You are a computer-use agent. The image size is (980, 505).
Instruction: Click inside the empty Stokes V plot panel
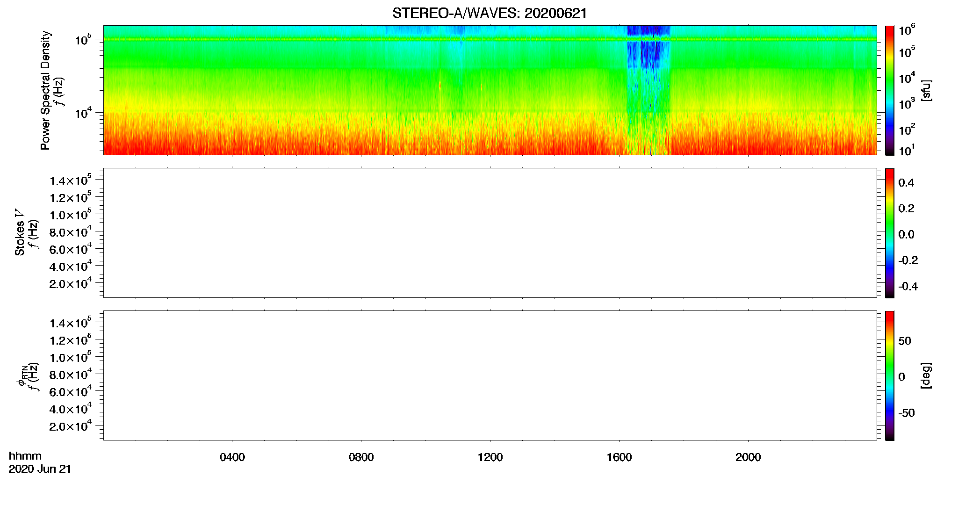(490, 233)
